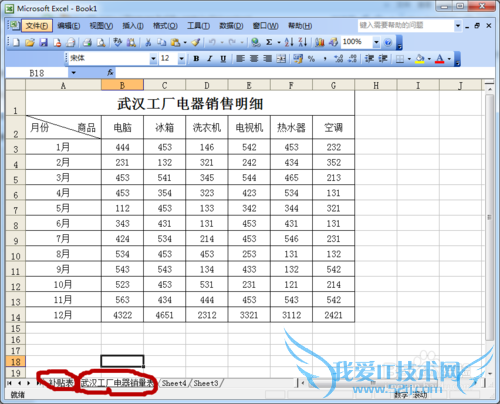The width and height of the screenshot is (500, 404).
Task: Toggle Italic formatting
Action: [x=210, y=59]
